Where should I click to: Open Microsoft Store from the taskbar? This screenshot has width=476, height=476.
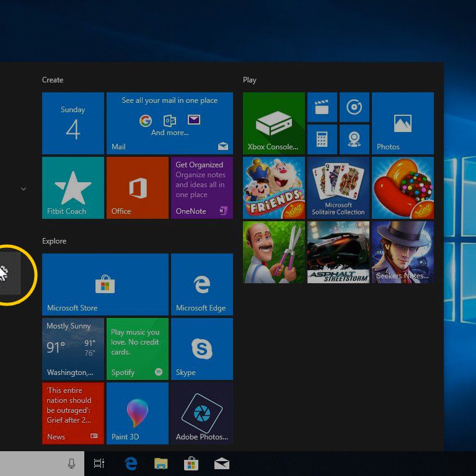[192, 464]
